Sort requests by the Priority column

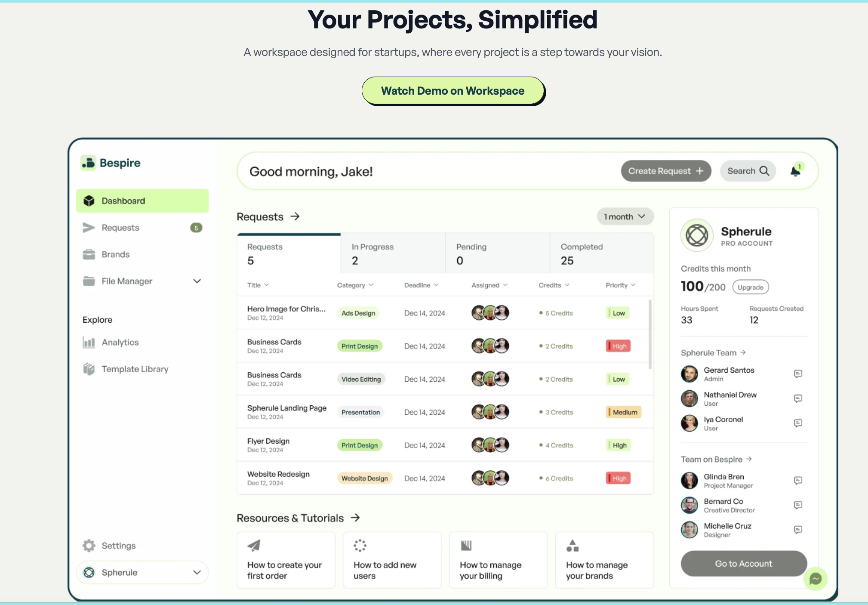tap(619, 284)
